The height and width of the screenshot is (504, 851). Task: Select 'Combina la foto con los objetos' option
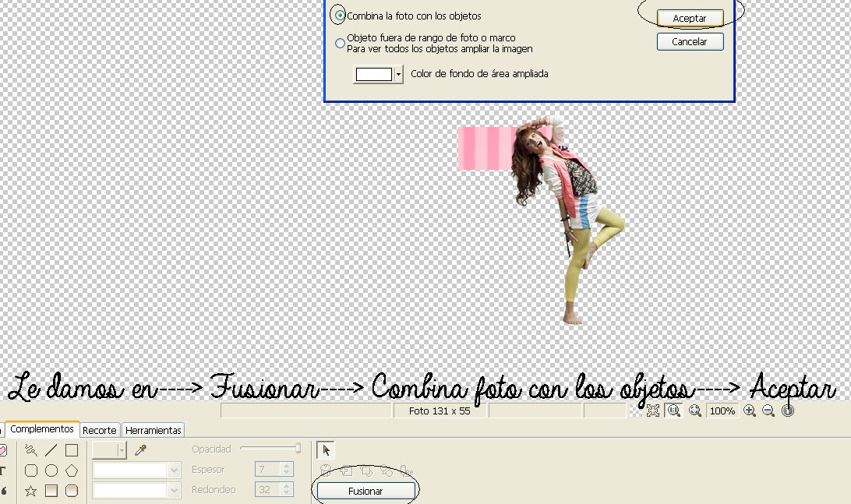click(340, 16)
